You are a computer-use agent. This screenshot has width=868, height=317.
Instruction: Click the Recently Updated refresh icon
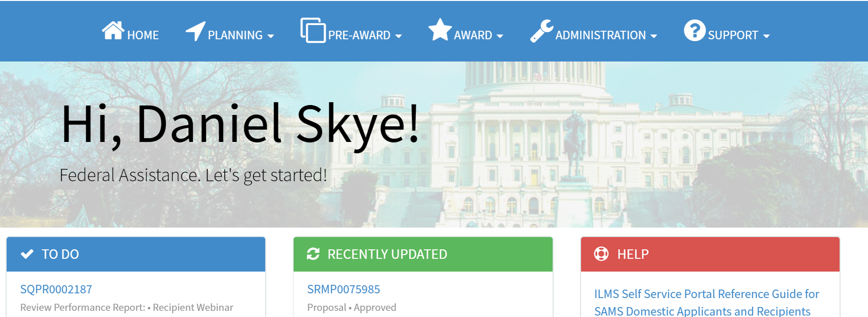point(313,254)
